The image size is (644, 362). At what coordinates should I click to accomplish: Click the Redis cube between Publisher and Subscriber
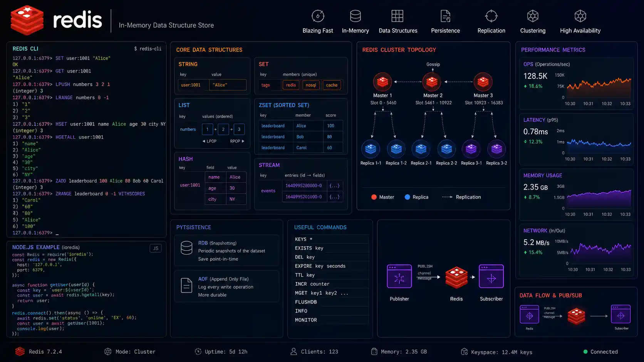click(x=456, y=277)
